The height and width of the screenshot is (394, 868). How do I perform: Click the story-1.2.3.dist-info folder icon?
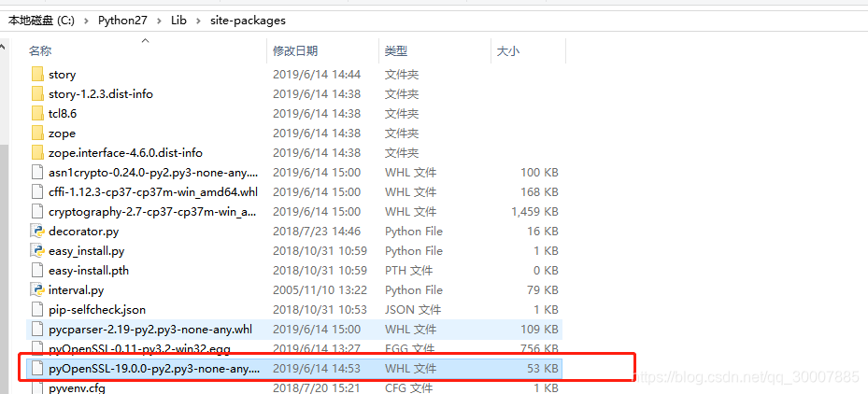(37, 94)
